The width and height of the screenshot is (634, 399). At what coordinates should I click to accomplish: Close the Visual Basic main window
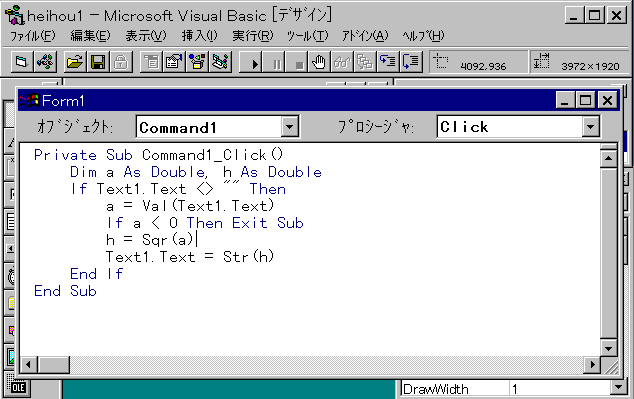pos(617,16)
